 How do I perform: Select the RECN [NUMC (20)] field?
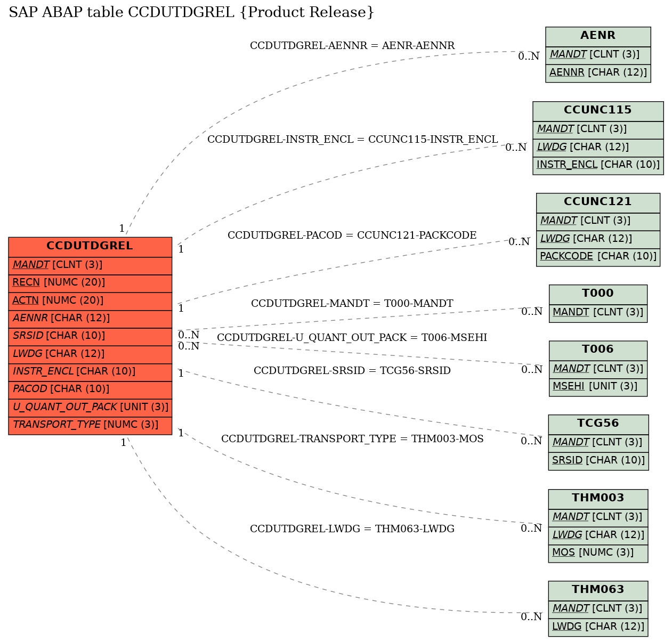coord(90,283)
